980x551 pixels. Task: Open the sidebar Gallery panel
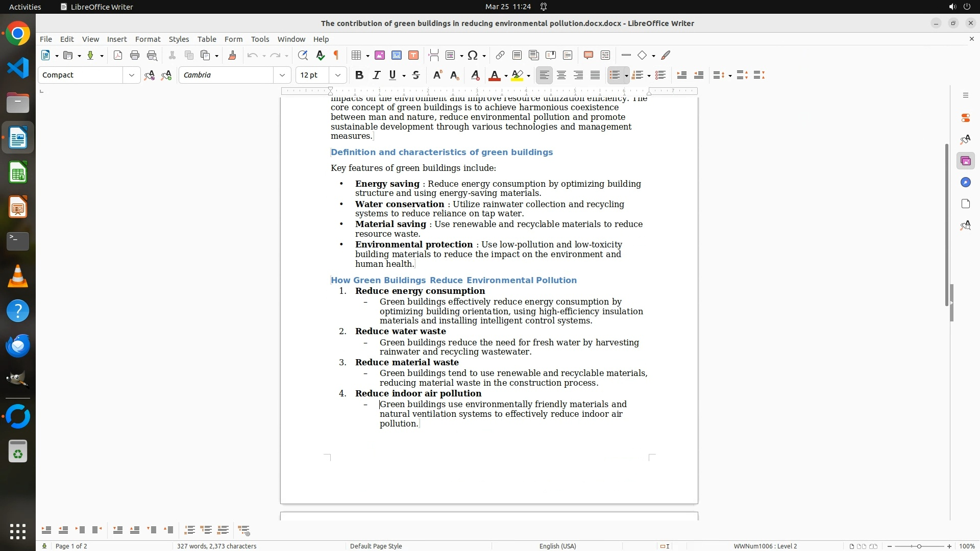pyautogui.click(x=965, y=161)
